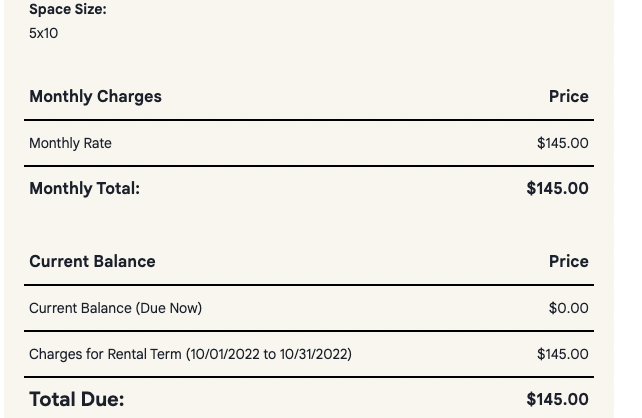Viewport: 642px width, 418px height.
Task: Click the word Rate in Monthly Rate
Action: point(97,143)
